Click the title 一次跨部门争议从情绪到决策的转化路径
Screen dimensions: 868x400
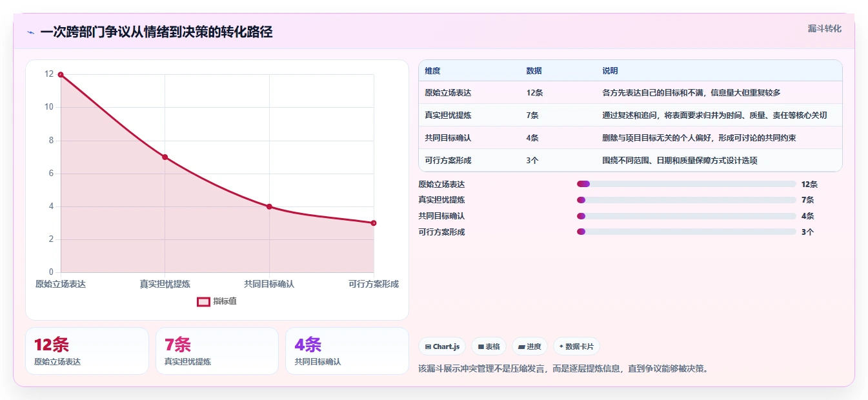[156, 32]
